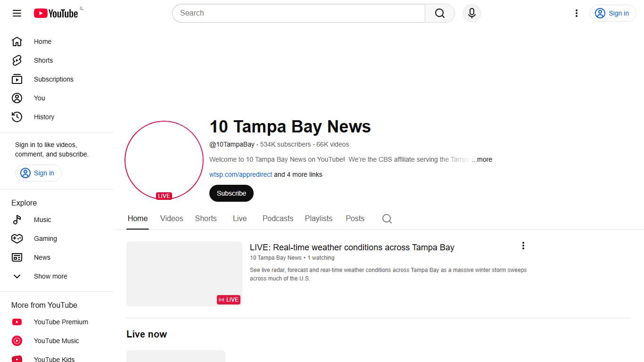The width and height of the screenshot is (644, 362).
Task: Open Subscriptions from the sidebar
Action: point(53,79)
